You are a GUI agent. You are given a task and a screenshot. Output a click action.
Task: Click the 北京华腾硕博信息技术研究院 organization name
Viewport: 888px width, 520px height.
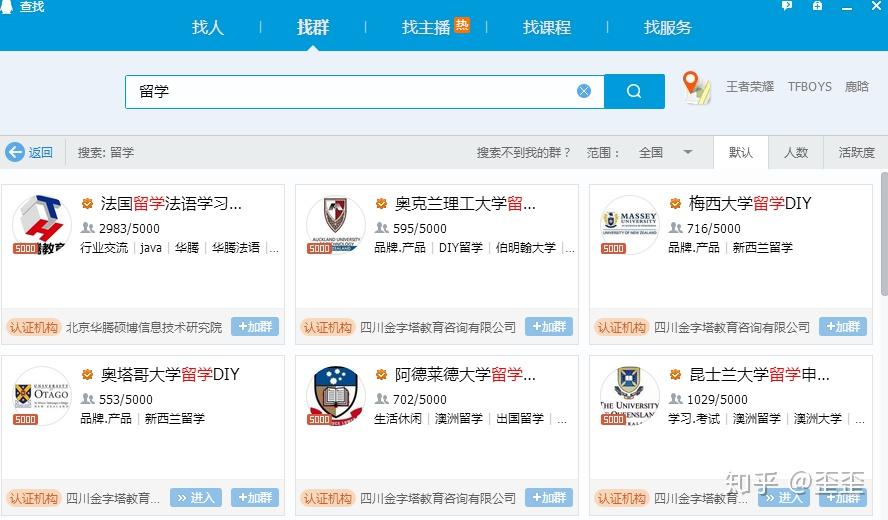click(x=144, y=327)
